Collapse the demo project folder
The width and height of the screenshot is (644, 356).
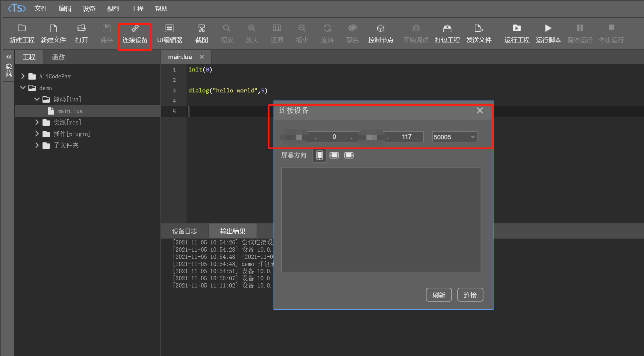23,88
